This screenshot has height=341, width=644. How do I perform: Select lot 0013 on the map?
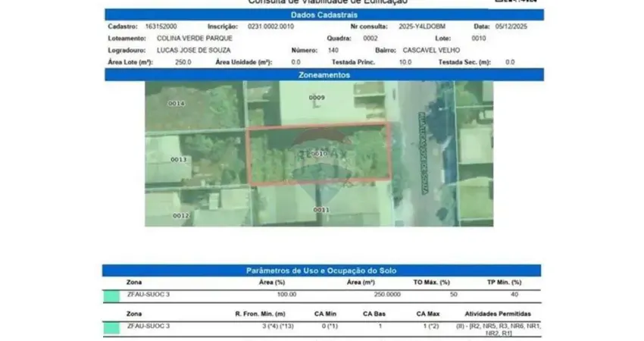[x=178, y=160]
